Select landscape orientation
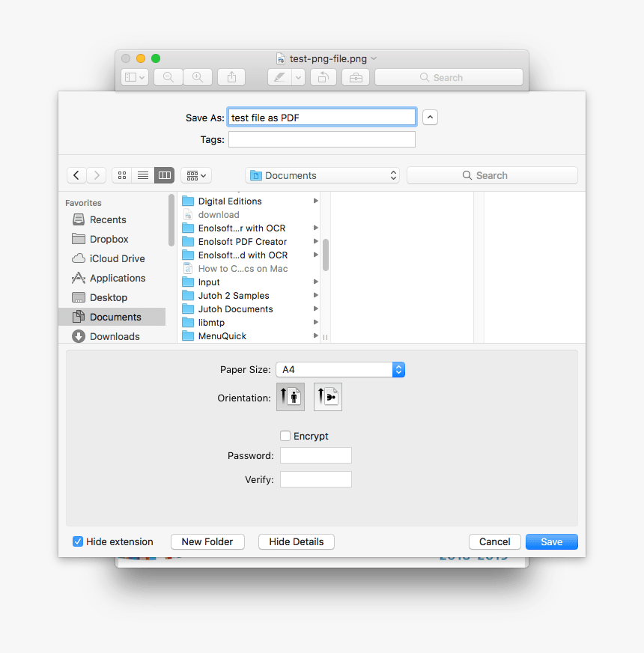 tap(327, 397)
